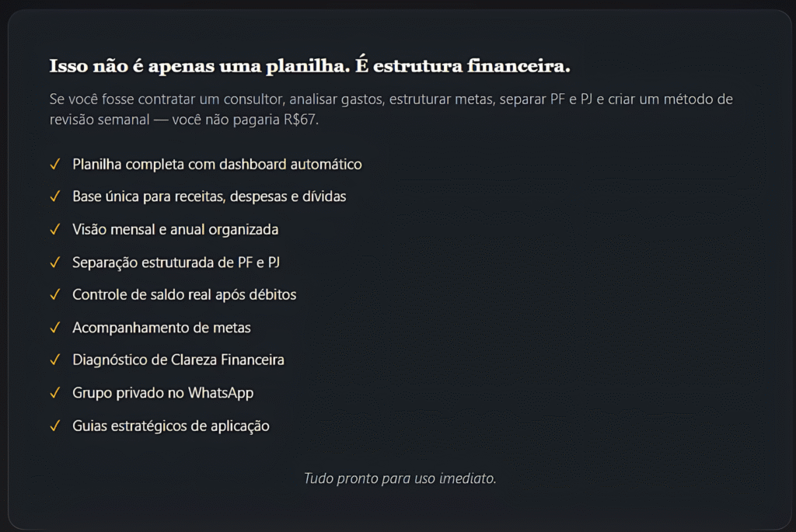Tap the checkmark next to "Controle de saldo real"

pyautogui.click(x=55, y=295)
